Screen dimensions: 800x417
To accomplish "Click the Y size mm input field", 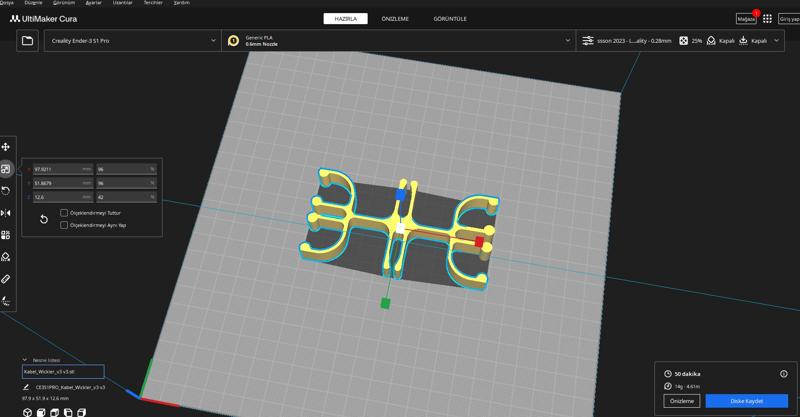I will click(x=63, y=183).
